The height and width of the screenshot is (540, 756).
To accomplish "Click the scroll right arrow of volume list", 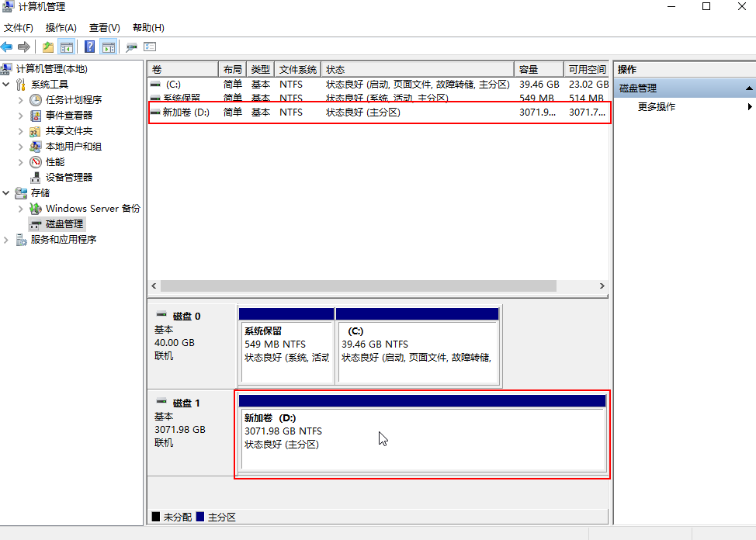I will tap(602, 286).
